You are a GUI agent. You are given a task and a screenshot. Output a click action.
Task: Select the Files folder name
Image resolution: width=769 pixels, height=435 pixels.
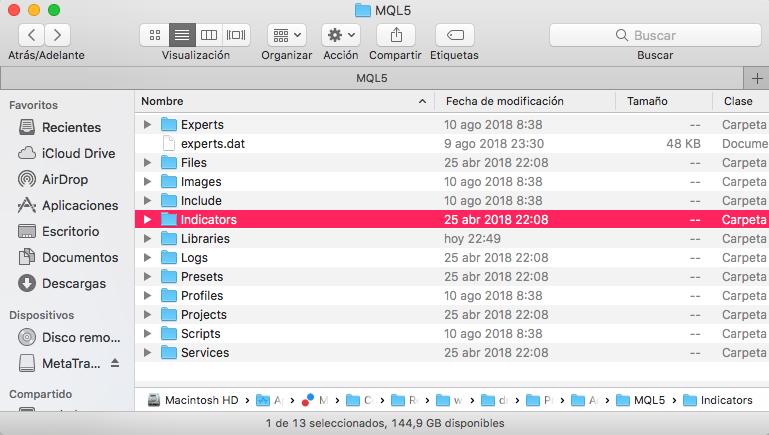(194, 162)
